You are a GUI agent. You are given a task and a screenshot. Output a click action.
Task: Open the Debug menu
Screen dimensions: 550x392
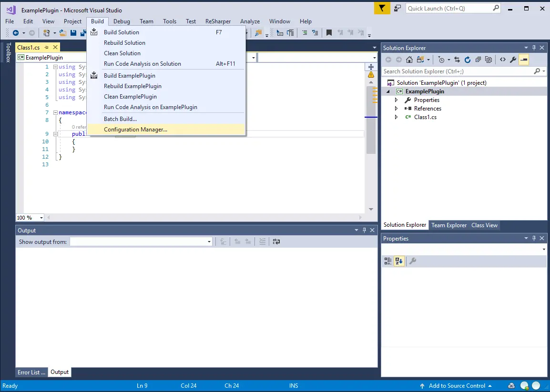click(x=122, y=21)
